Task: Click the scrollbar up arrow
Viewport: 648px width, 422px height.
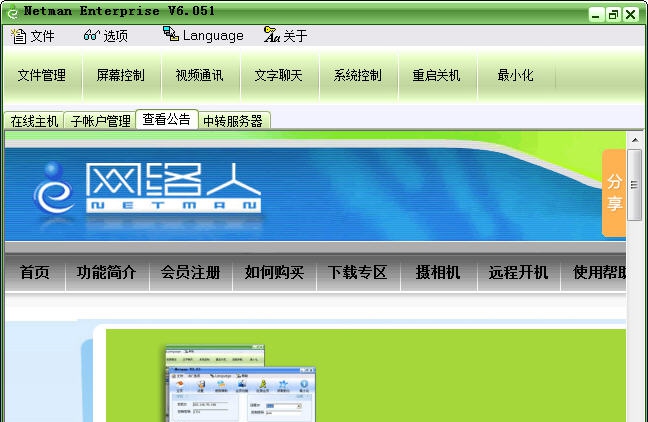Action: coord(635,141)
